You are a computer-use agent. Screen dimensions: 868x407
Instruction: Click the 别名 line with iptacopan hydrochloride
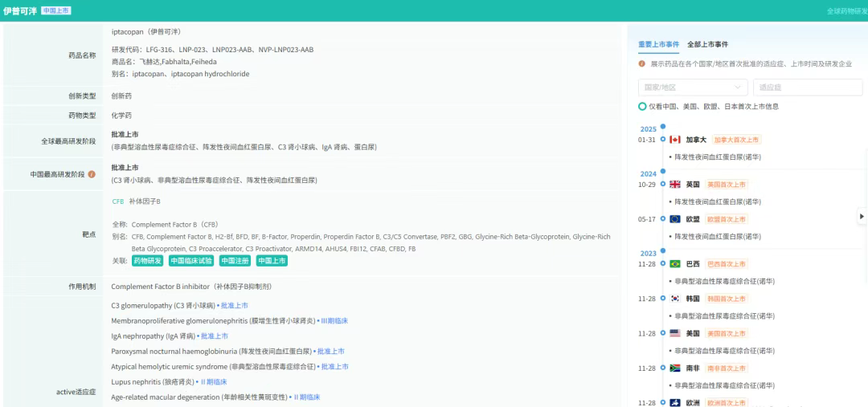click(x=181, y=74)
